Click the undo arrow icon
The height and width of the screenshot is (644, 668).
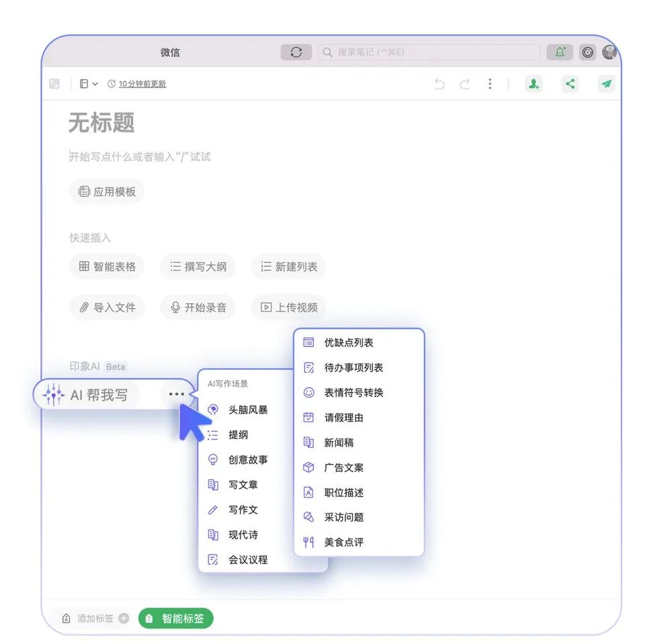439,84
